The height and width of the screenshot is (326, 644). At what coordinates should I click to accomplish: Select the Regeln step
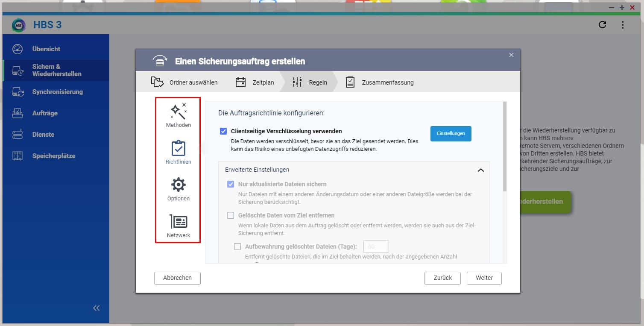point(310,82)
